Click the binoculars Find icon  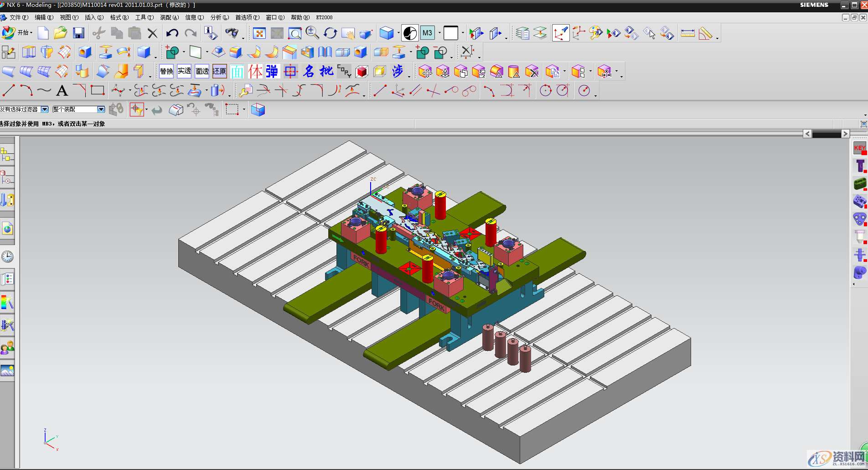point(232,33)
